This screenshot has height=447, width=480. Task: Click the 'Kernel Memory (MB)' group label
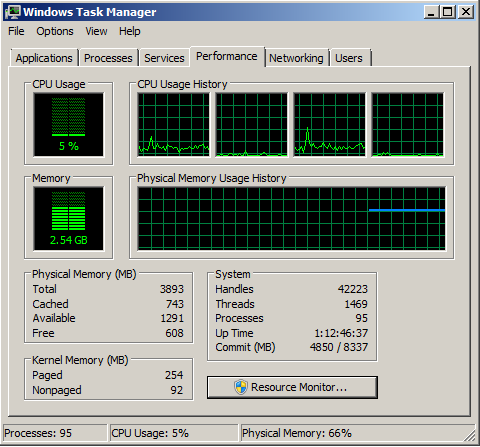pos(80,360)
